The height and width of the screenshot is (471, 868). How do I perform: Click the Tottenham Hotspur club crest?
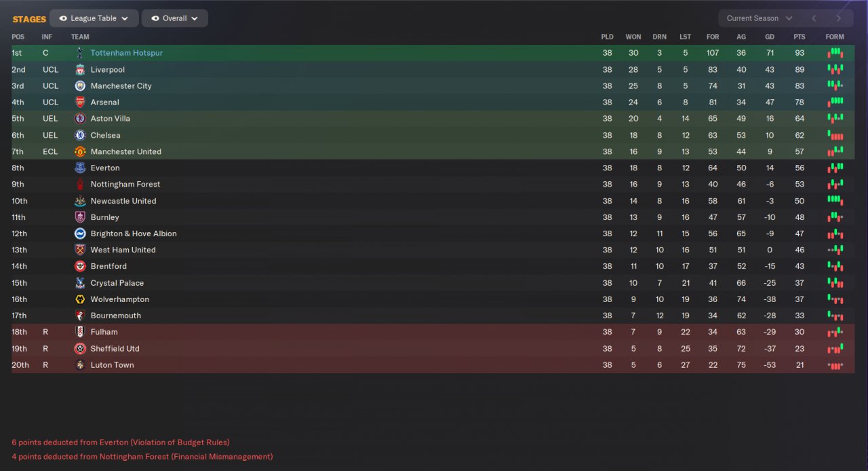pos(80,53)
